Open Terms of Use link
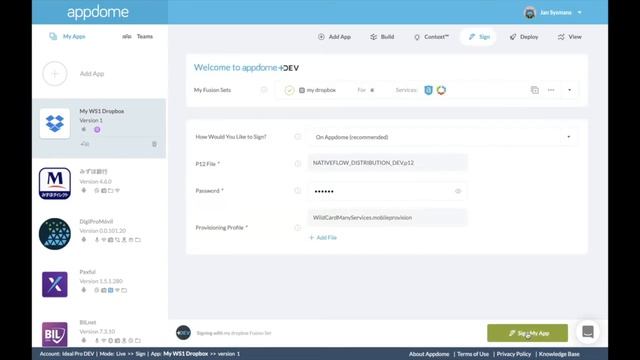This screenshot has height=360, width=640. pyautogui.click(x=473, y=354)
